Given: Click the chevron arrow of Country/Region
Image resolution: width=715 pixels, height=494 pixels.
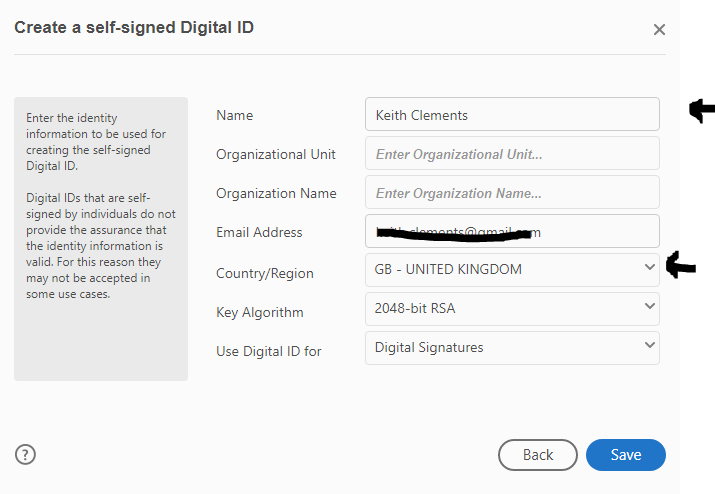Looking at the screenshot, I should 650,267.
